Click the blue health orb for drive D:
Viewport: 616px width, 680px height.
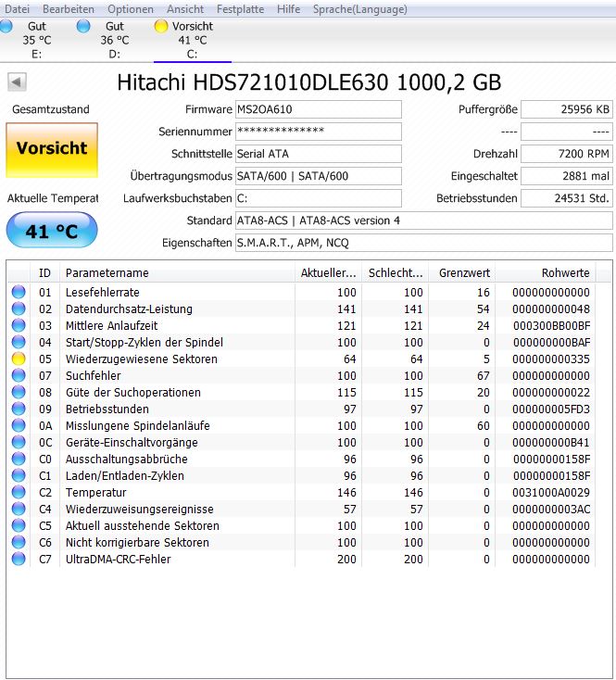83,26
